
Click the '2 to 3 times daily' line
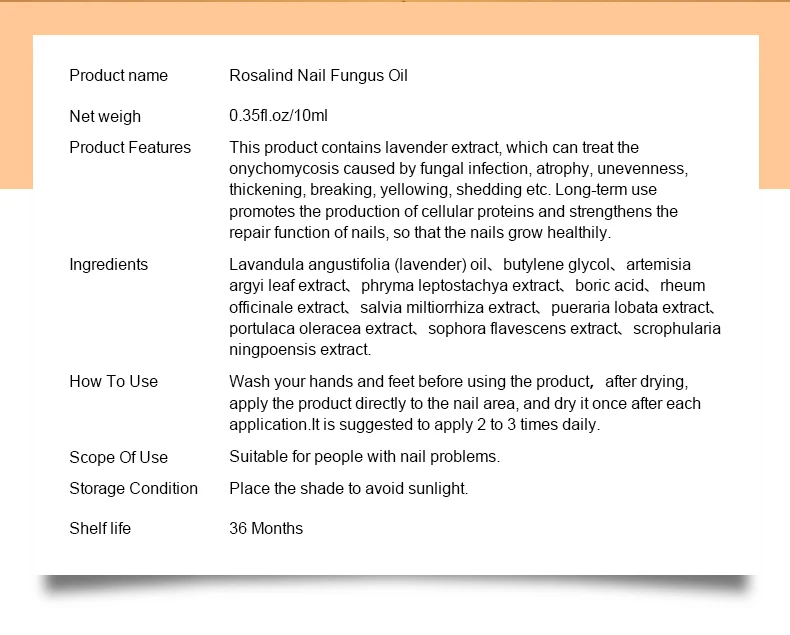click(x=415, y=425)
